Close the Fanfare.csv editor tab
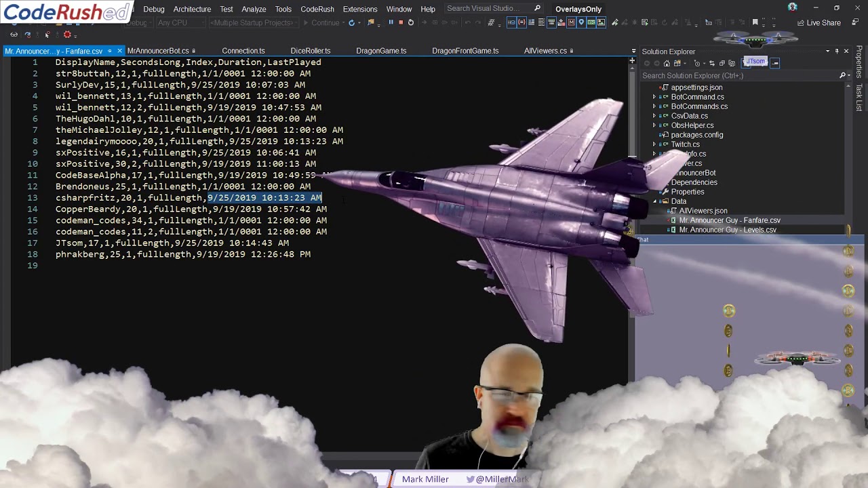Screen dimensions: 868x488 tap(119, 51)
